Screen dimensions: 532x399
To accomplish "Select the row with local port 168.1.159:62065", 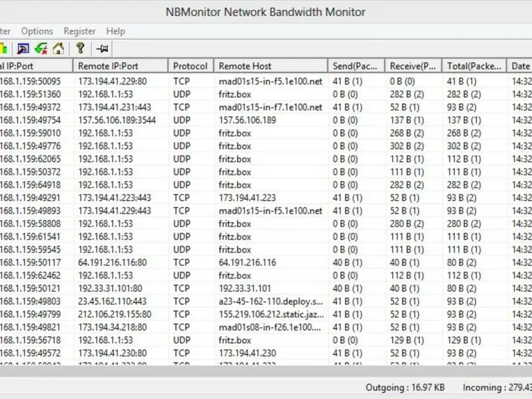I will (x=266, y=159).
